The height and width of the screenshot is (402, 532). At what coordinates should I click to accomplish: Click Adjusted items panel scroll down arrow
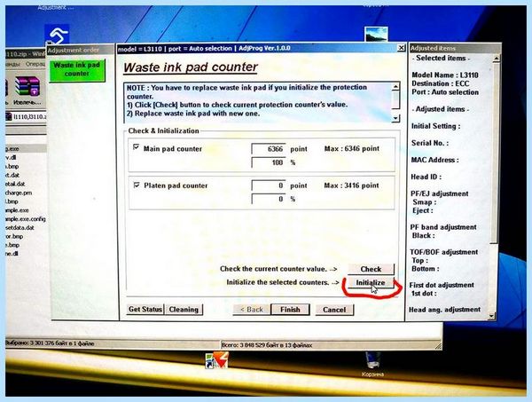pyautogui.click(x=491, y=316)
